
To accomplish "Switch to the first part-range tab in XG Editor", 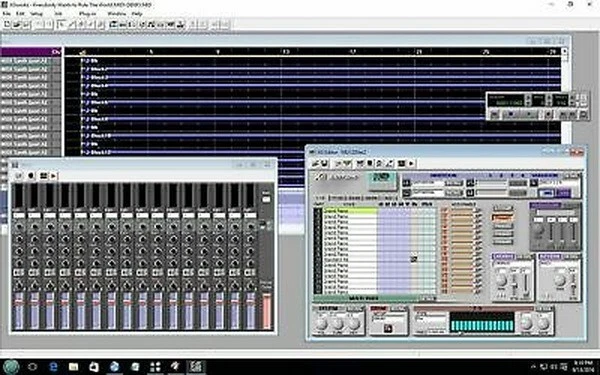I will pyautogui.click(x=321, y=198).
